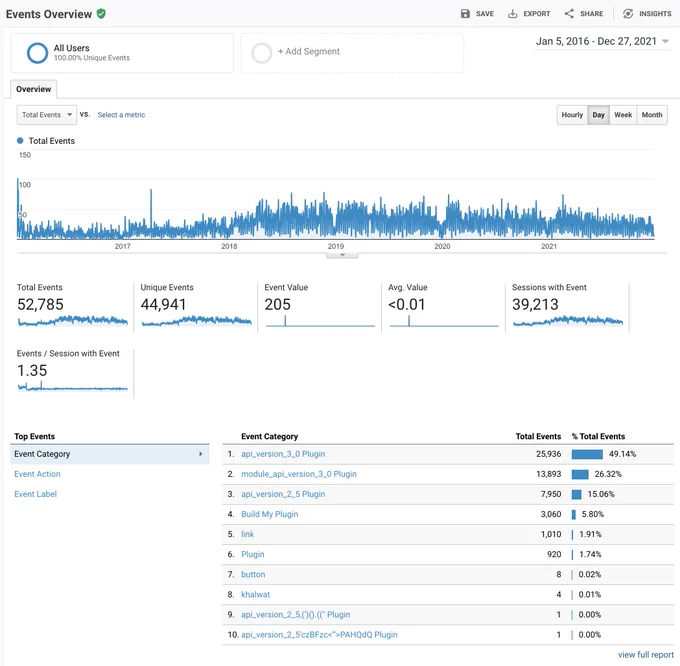This screenshot has width=680, height=666.
Task: Click the Total Events column header in table
Action: (538, 436)
